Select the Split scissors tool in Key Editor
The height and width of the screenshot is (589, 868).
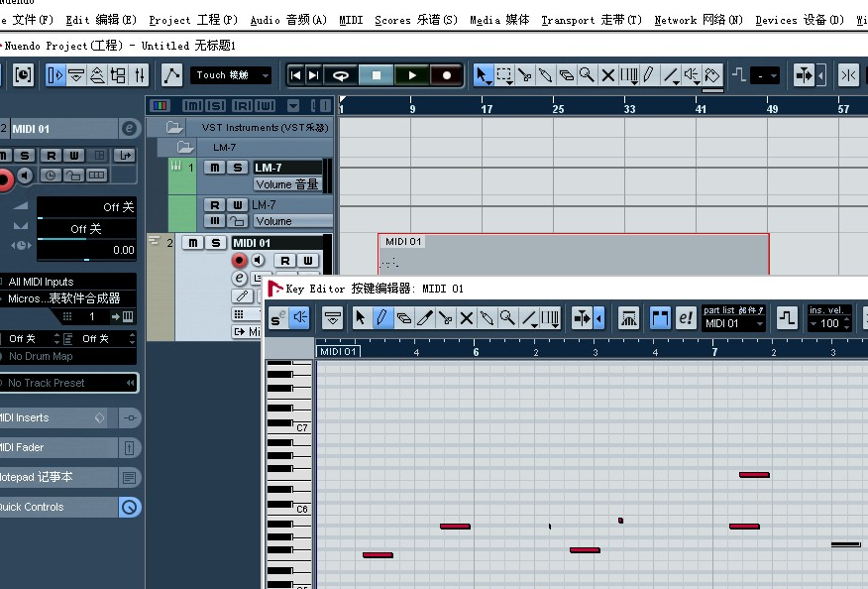tap(446, 318)
